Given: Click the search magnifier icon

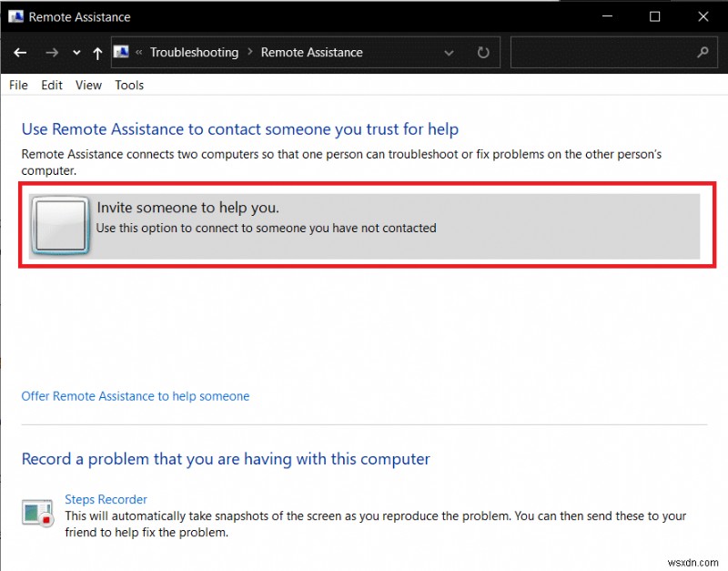Looking at the screenshot, I should click(x=703, y=52).
